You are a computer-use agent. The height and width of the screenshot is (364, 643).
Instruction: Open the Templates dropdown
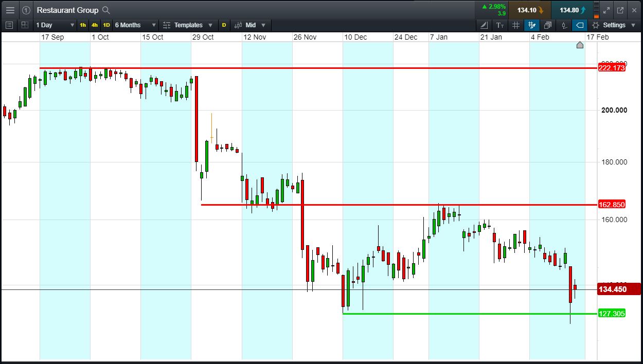(x=188, y=25)
